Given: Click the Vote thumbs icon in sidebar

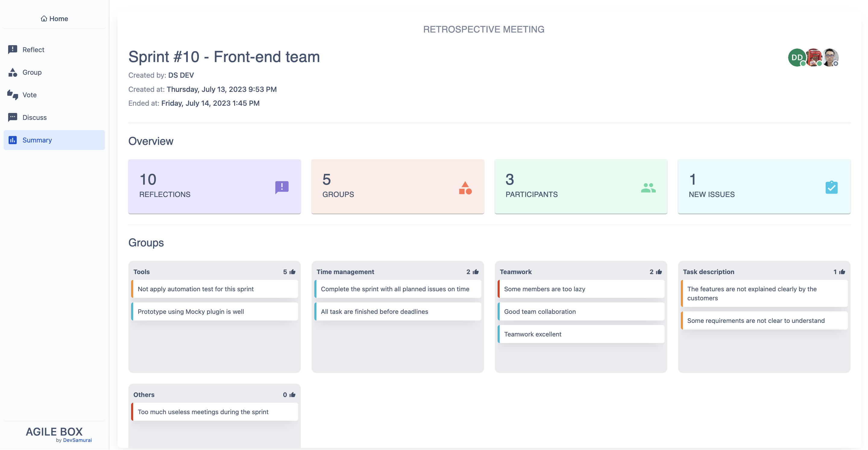Looking at the screenshot, I should click(12, 95).
